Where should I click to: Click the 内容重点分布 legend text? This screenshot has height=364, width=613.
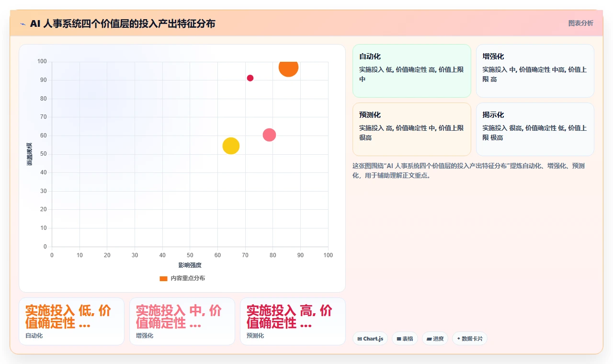pyautogui.click(x=188, y=278)
